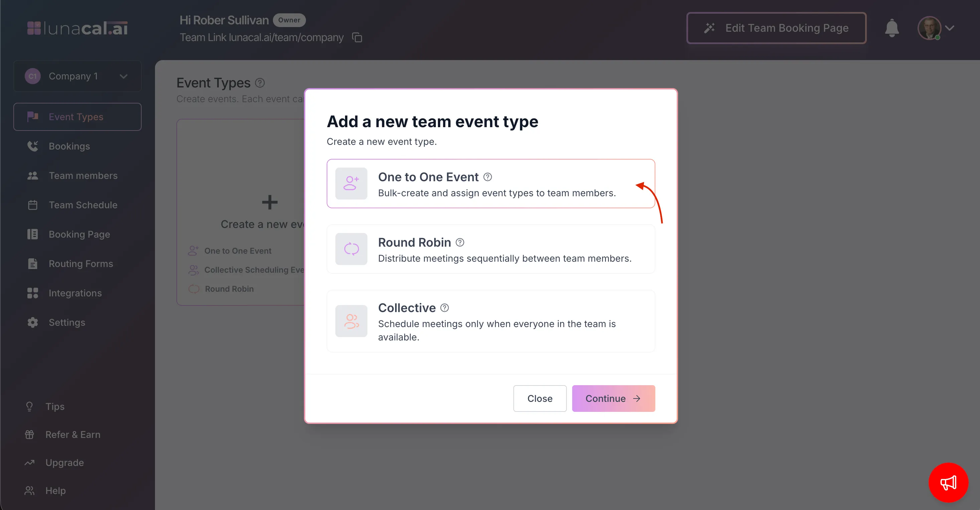Expand the profile menu chevron
Screen dimensions: 980x510
coord(950,28)
